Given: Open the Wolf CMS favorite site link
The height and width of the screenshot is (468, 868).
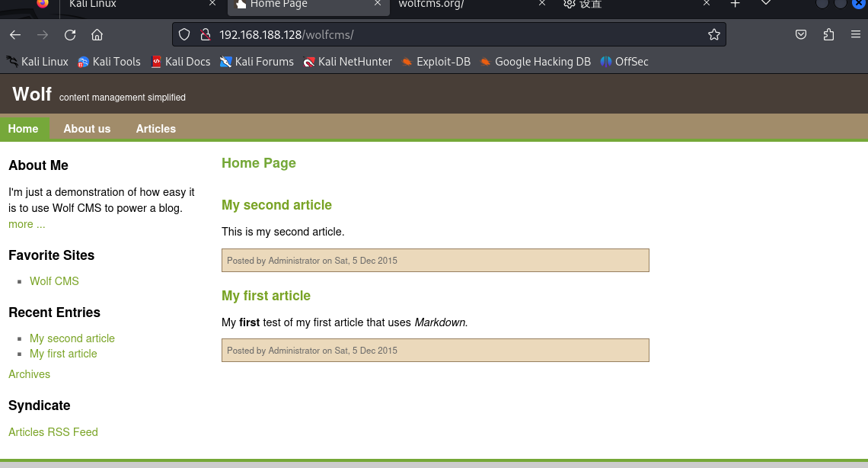Looking at the screenshot, I should pos(54,281).
